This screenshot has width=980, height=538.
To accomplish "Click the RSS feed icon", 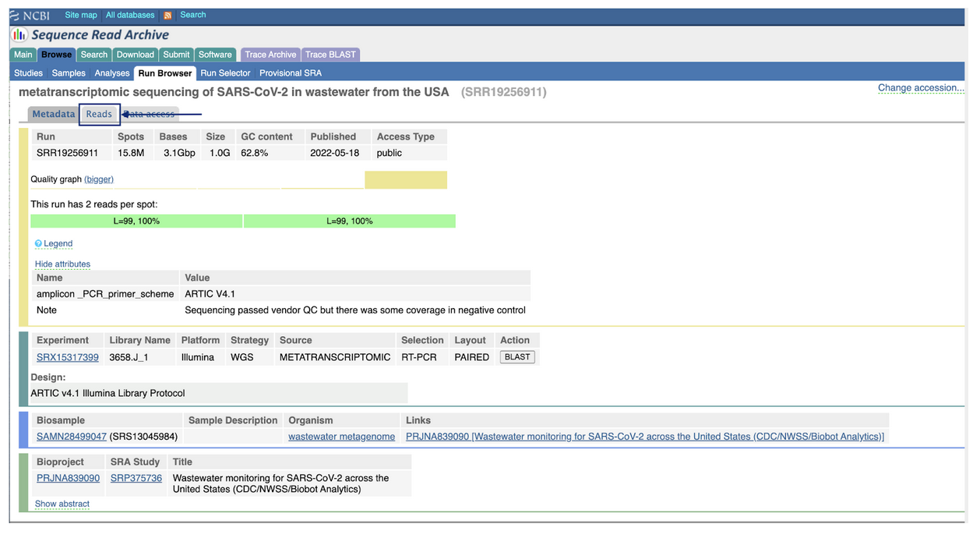I will [167, 16].
